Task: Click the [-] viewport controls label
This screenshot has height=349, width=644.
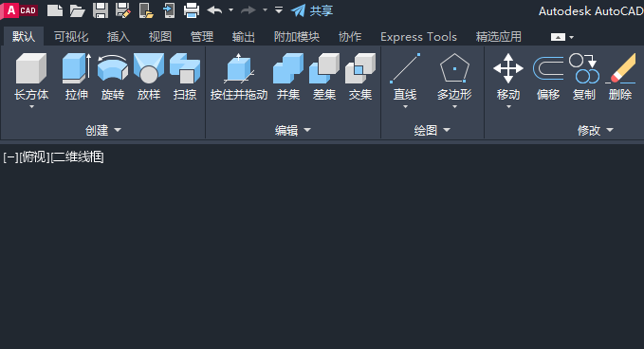Action: click(x=10, y=156)
